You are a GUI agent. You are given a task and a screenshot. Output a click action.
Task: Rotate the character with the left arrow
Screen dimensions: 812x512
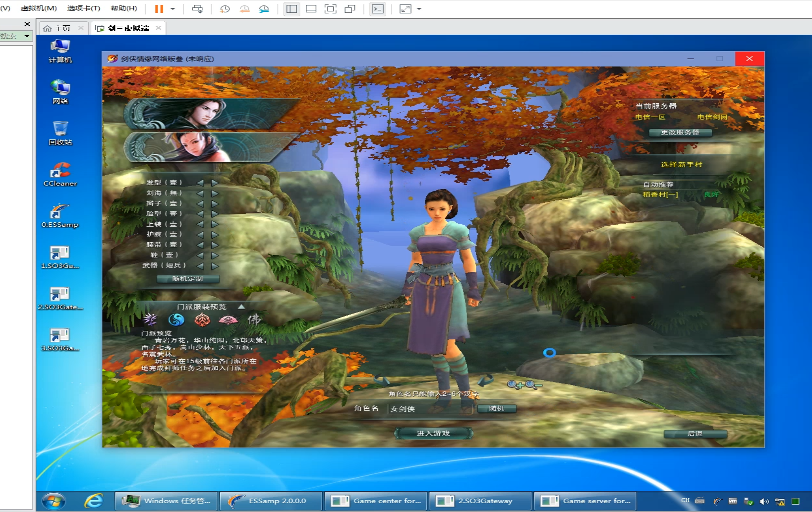click(x=381, y=381)
